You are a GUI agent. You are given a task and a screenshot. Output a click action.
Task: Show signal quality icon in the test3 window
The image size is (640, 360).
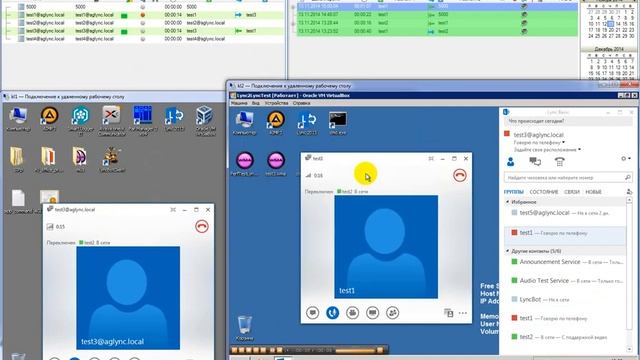308,176
